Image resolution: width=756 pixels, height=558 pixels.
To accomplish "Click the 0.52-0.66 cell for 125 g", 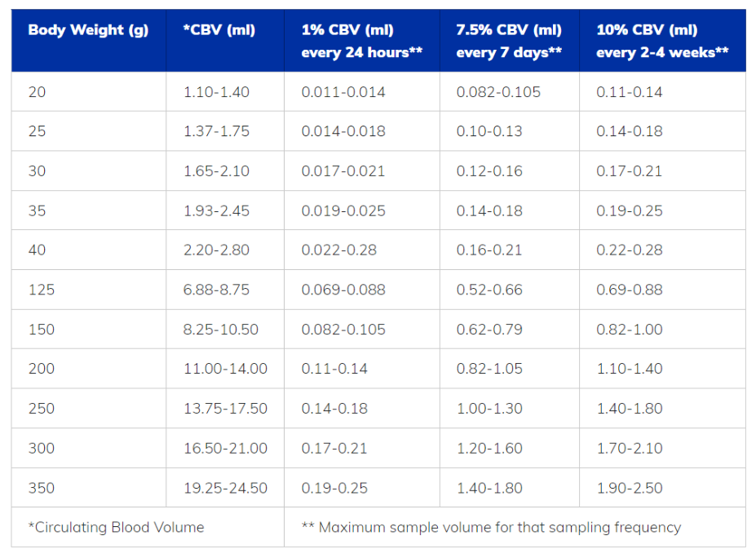I will (x=489, y=290).
